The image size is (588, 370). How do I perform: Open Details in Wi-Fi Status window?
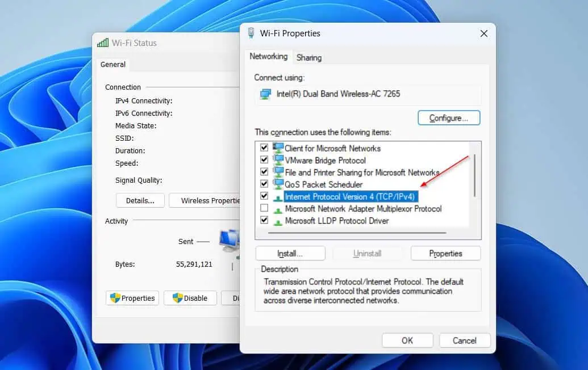click(x=140, y=201)
